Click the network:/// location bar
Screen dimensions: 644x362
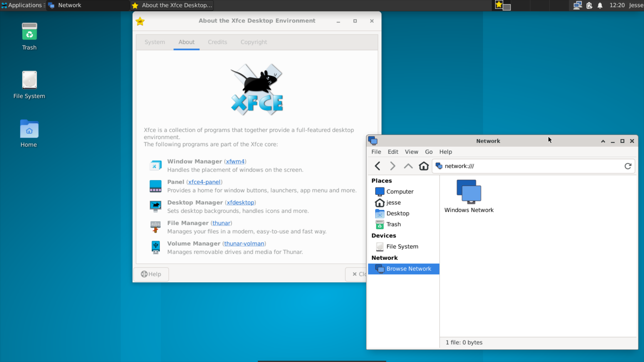click(533, 166)
